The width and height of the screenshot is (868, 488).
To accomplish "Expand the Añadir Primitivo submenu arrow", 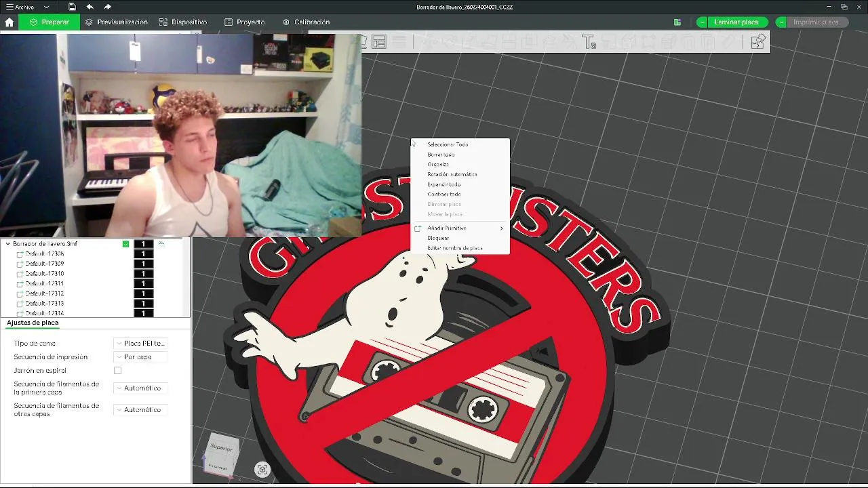I will (502, 228).
